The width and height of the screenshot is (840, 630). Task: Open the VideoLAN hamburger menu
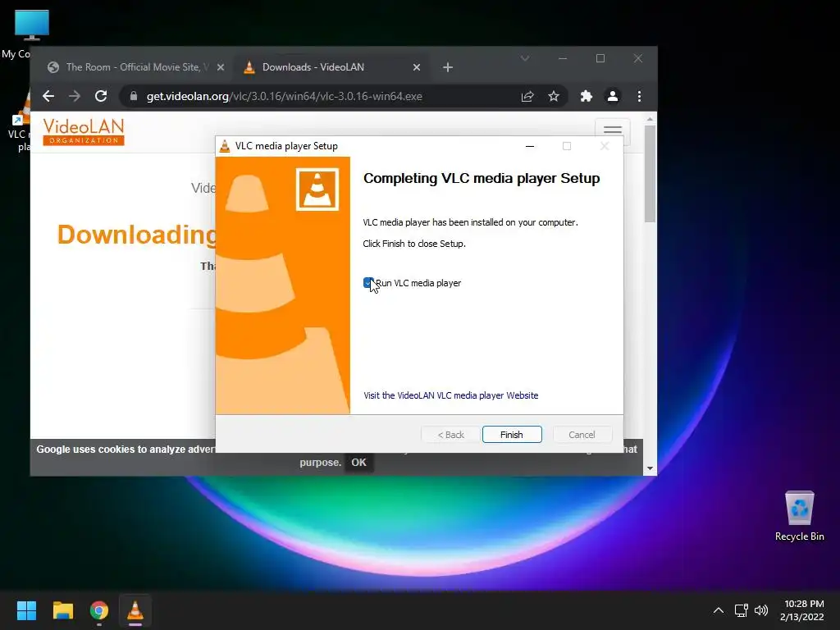pos(612,130)
